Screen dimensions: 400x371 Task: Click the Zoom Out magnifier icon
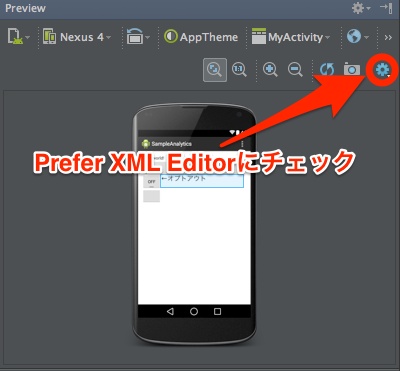(295, 70)
